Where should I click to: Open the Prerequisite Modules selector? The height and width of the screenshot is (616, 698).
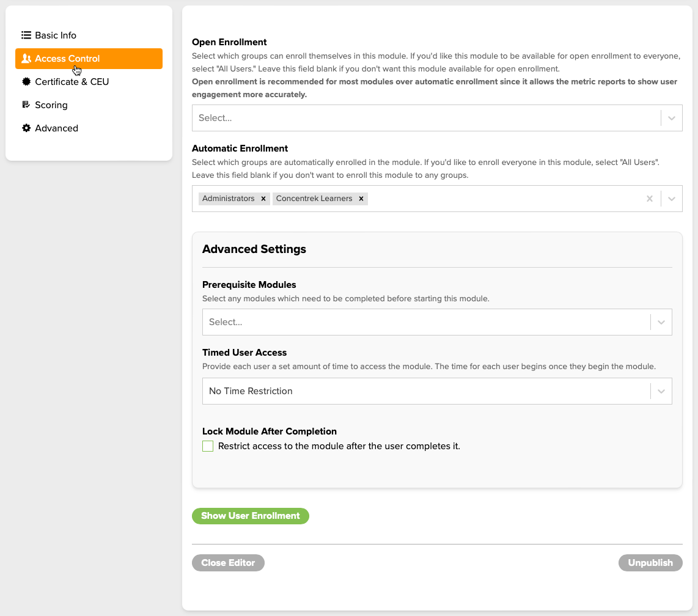(x=428, y=321)
